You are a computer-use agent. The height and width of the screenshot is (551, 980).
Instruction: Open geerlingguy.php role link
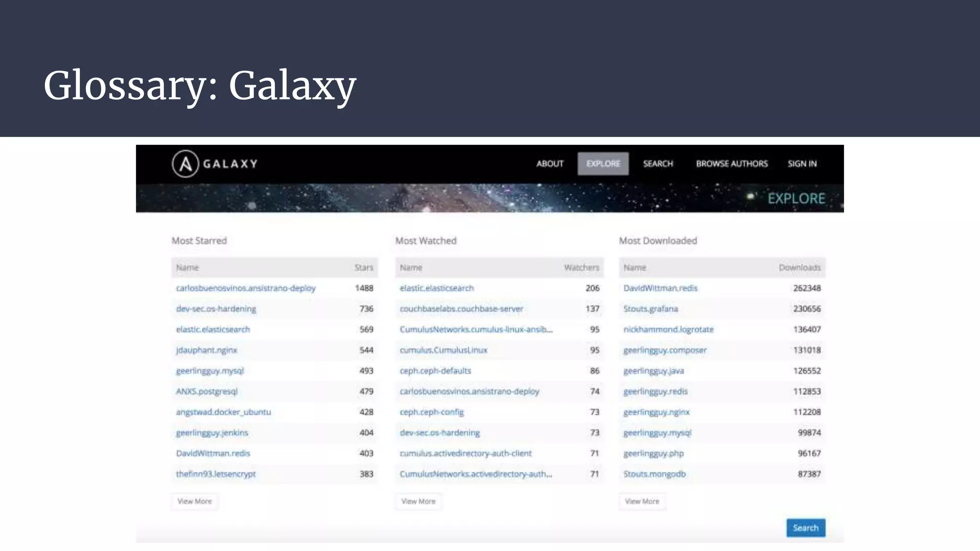(653, 453)
